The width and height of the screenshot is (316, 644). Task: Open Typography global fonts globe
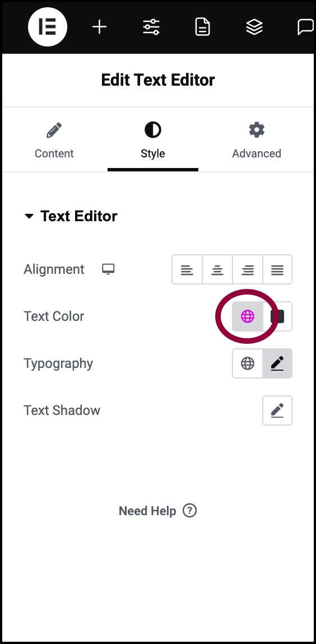tap(248, 363)
